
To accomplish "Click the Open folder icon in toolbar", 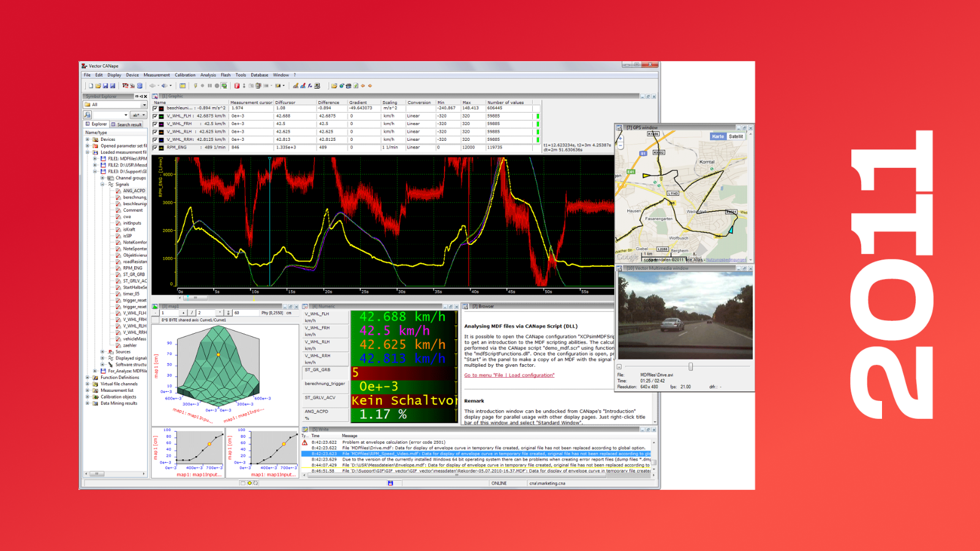I will (98, 86).
